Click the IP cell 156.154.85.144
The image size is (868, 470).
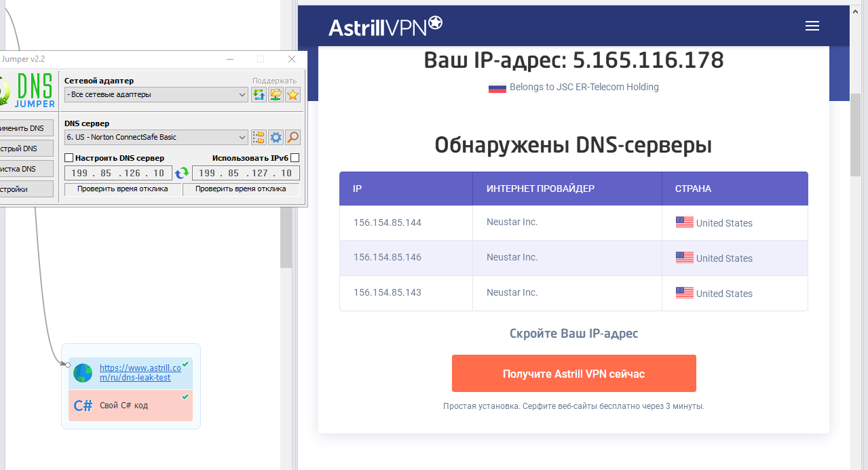tap(388, 222)
